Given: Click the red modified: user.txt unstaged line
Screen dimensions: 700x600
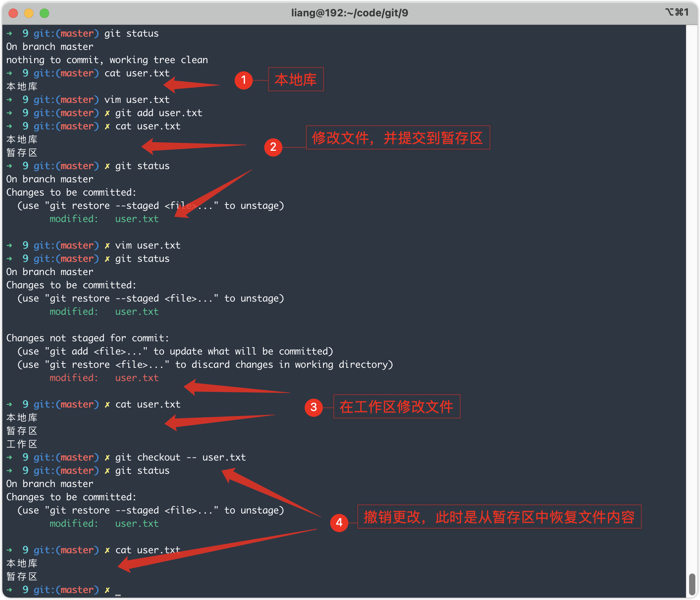Looking at the screenshot, I should click(104, 378).
